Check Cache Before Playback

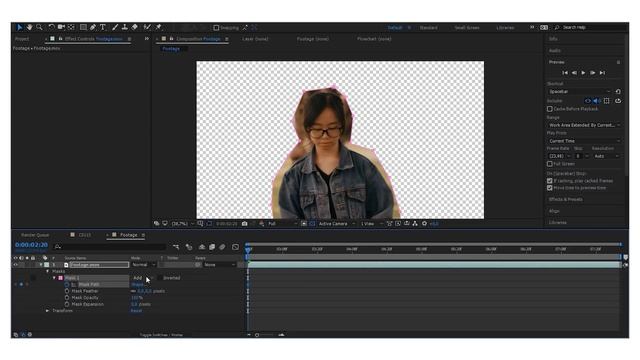(550, 109)
